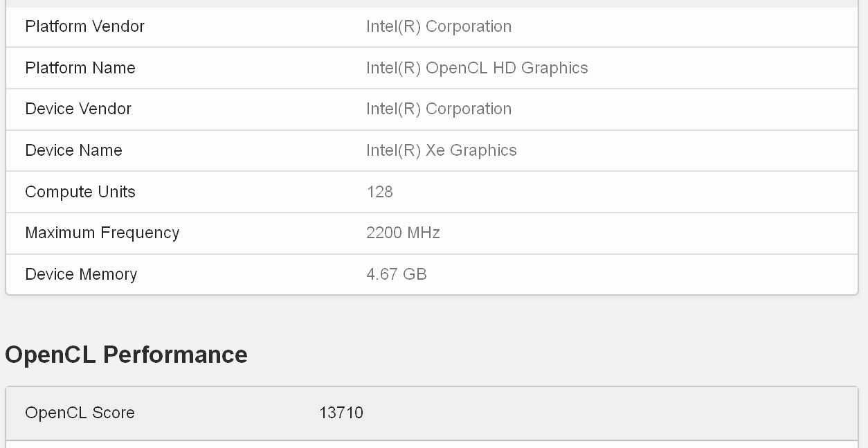This screenshot has width=868, height=448.
Task: Click the Compute Units label
Action: 80,192
